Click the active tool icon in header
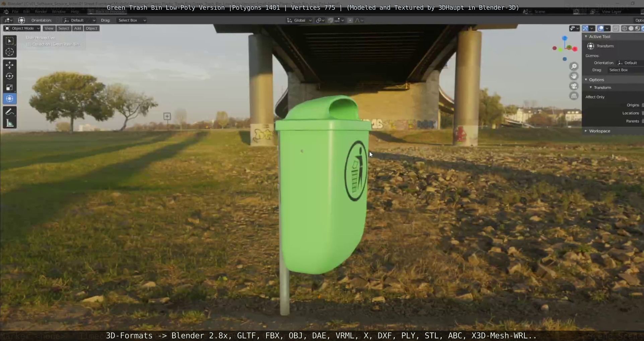The image size is (644, 341). tap(21, 20)
